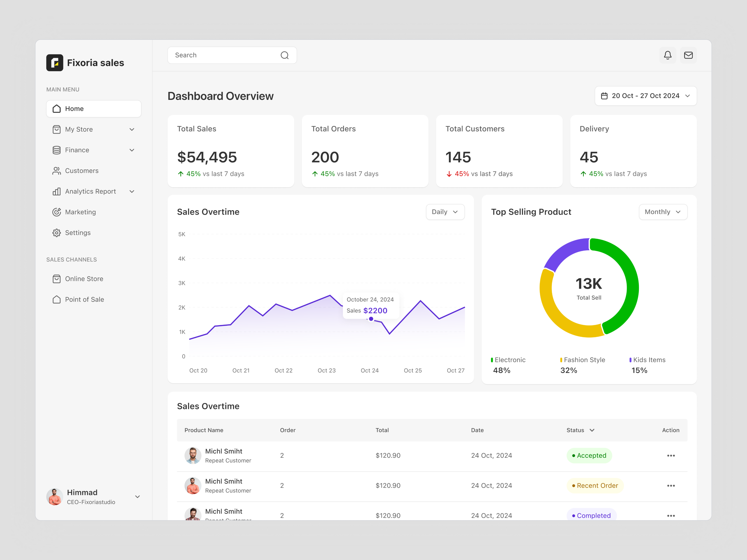Open the Analytics Report submenu
747x560 pixels.
[132, 191]
